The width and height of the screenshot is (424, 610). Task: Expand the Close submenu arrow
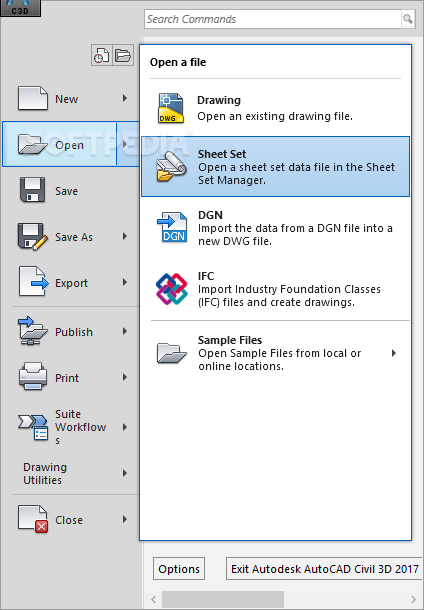[125, 519]
